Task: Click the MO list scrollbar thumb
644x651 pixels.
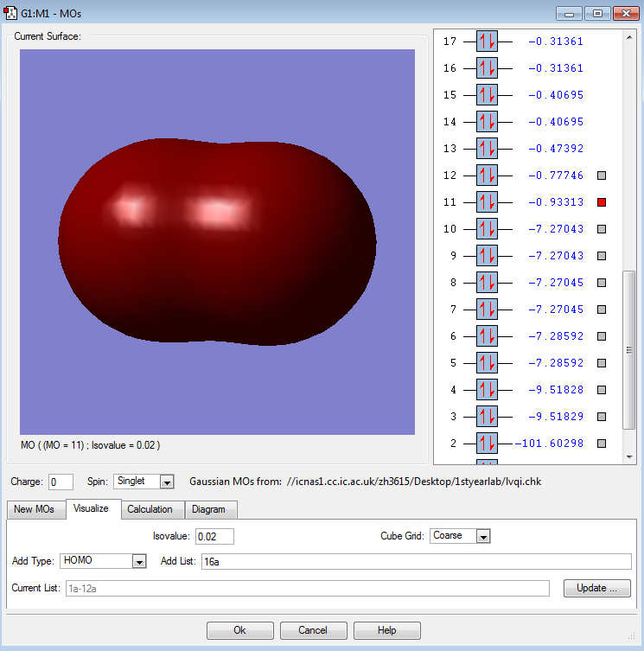Action: [x=629, y=349]
